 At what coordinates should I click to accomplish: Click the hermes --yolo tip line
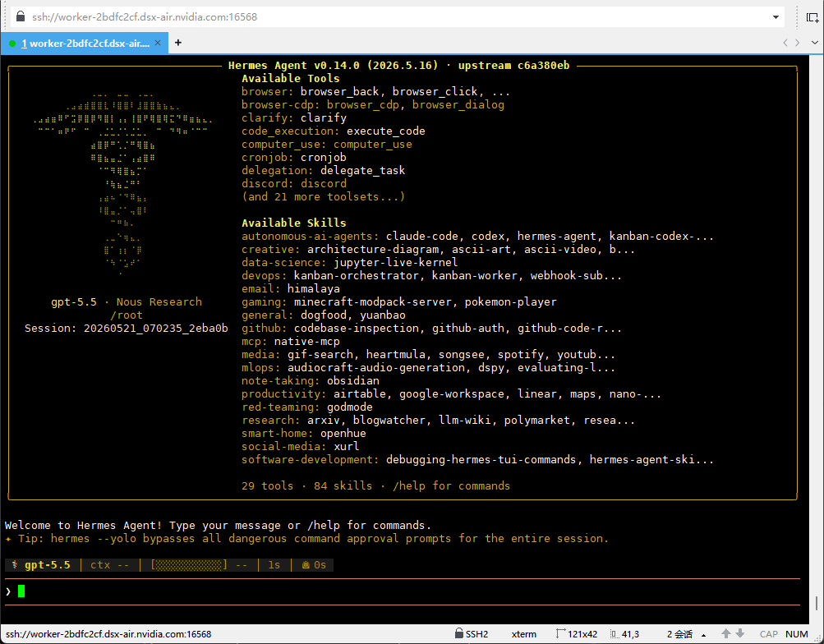tap(307, 538)
